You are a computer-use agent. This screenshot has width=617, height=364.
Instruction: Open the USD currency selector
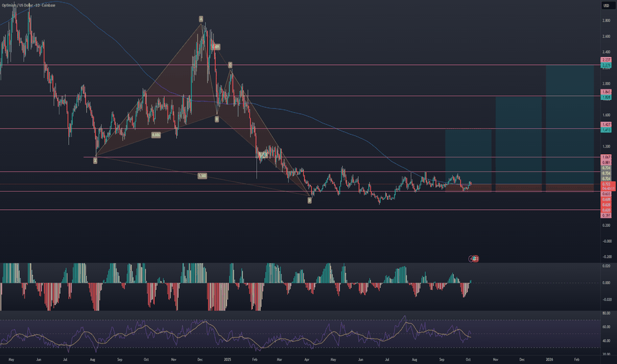tap(605, 6)
